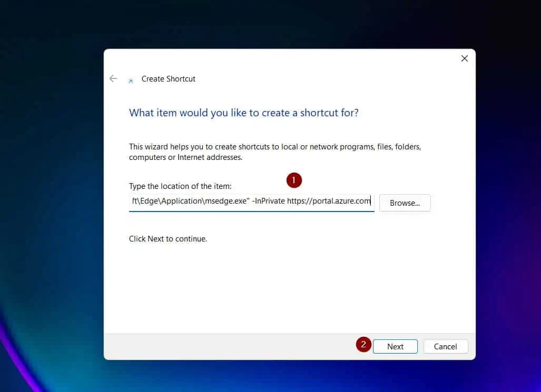The image size is (541, 392).
Task: Click the 'What item would you like' heading
Action: point(243,113)
